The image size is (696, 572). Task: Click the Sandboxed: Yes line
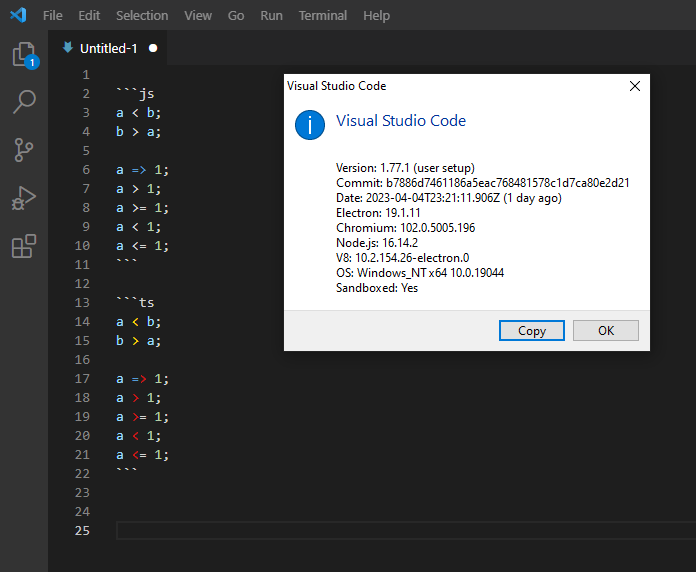pos(377,288)
